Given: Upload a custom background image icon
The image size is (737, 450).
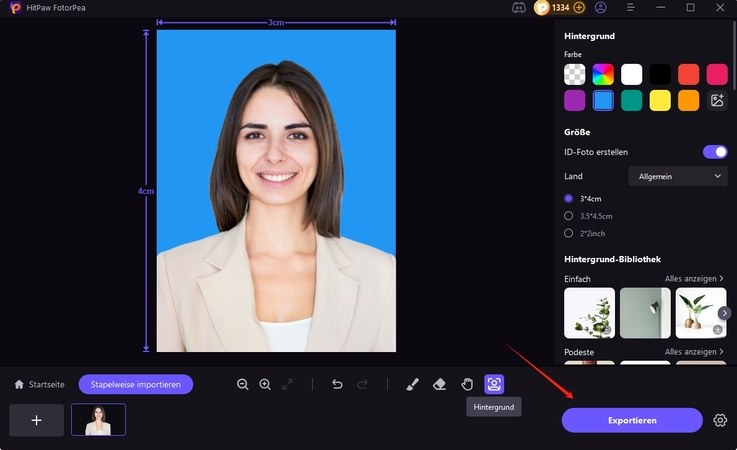Looking at the screenshot, I should 717,100.
